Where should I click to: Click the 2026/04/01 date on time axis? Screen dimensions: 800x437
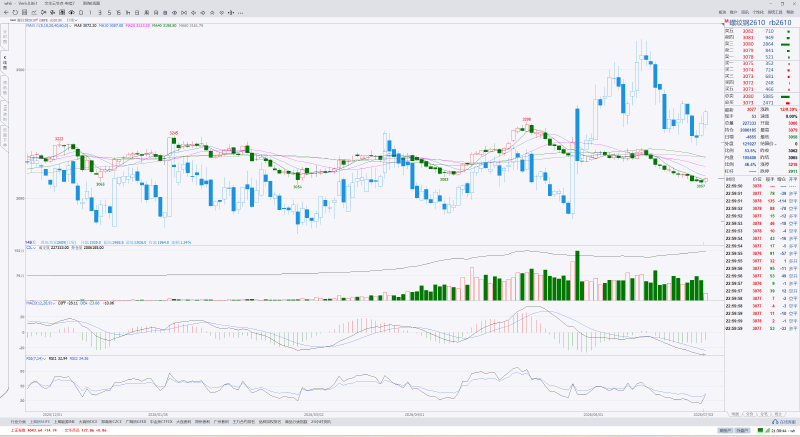[413, 415]
